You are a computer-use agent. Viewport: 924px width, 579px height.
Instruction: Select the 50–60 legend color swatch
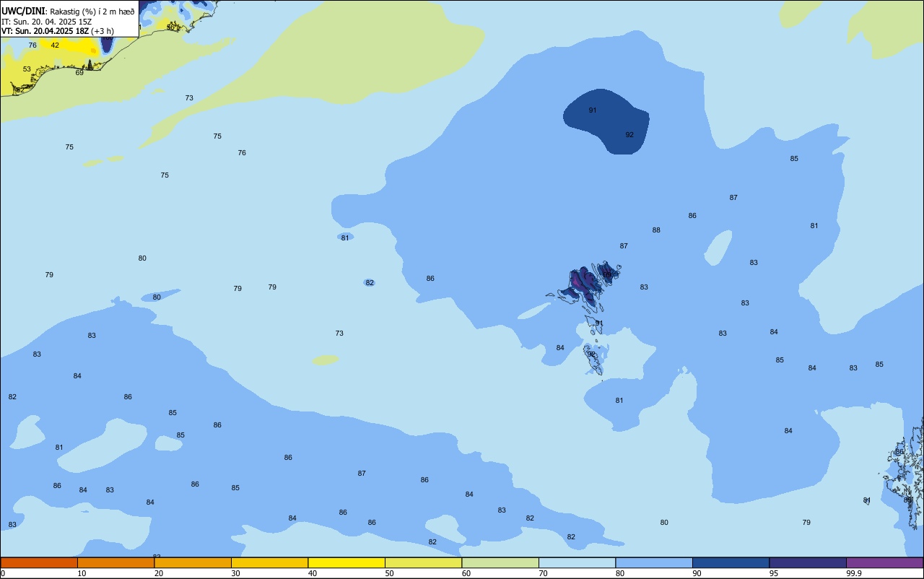coord(423,562)
